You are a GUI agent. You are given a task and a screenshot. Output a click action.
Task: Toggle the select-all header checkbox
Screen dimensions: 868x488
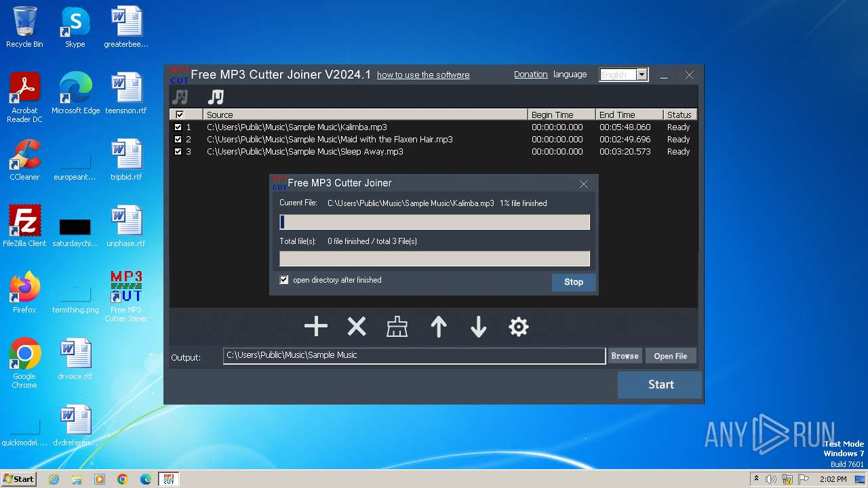click(x=179, y=115)
